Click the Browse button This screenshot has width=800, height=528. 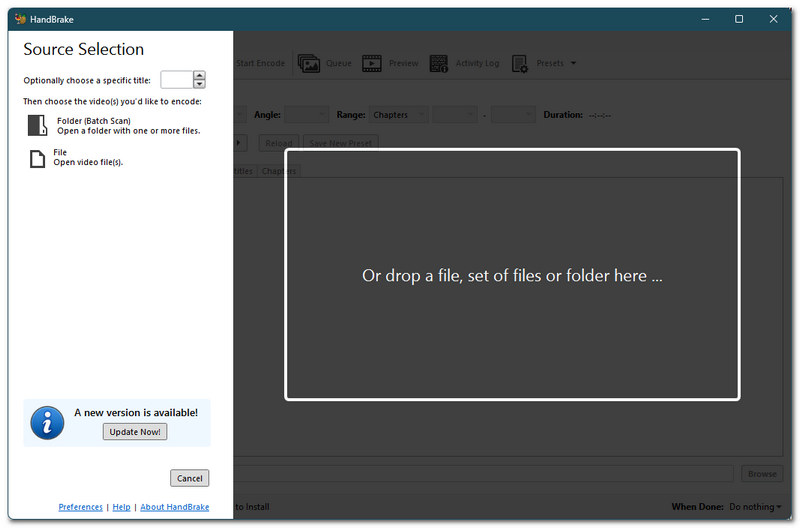click(x=762, y=474)
